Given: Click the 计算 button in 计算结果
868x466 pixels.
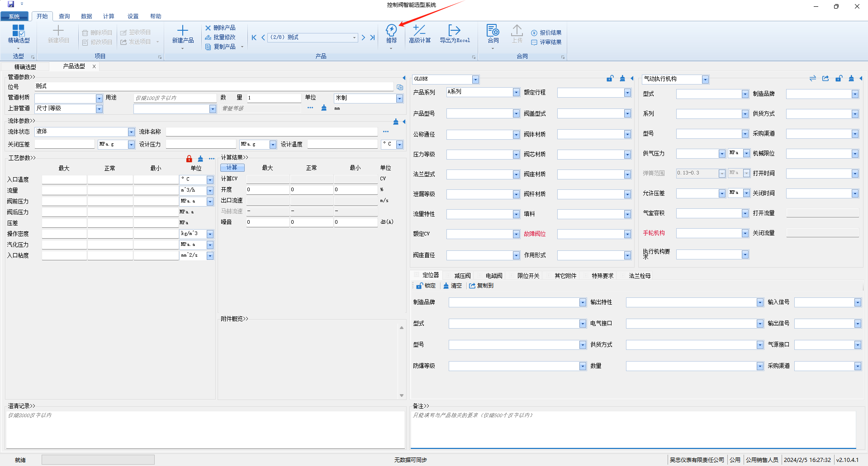Looking at the screenshot, I should point(232,168).
